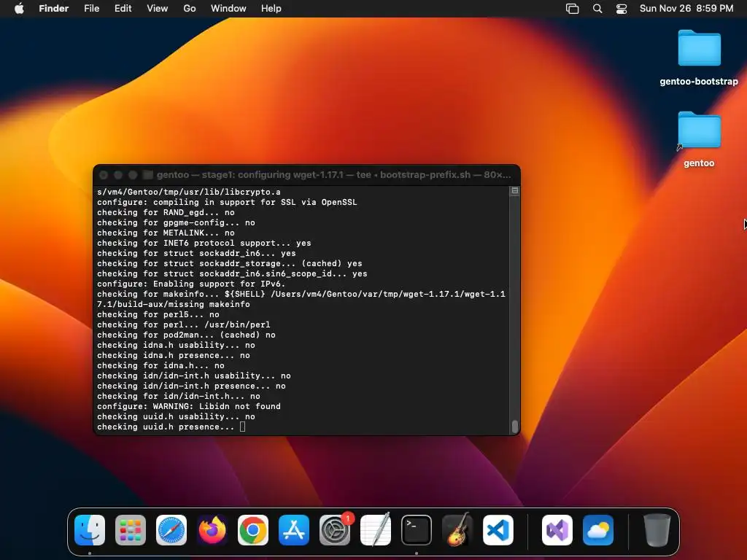Click the "checking for perl... /usr/bin/perl" line
Screen dimensions: 747x560
[x=183, y=324]
